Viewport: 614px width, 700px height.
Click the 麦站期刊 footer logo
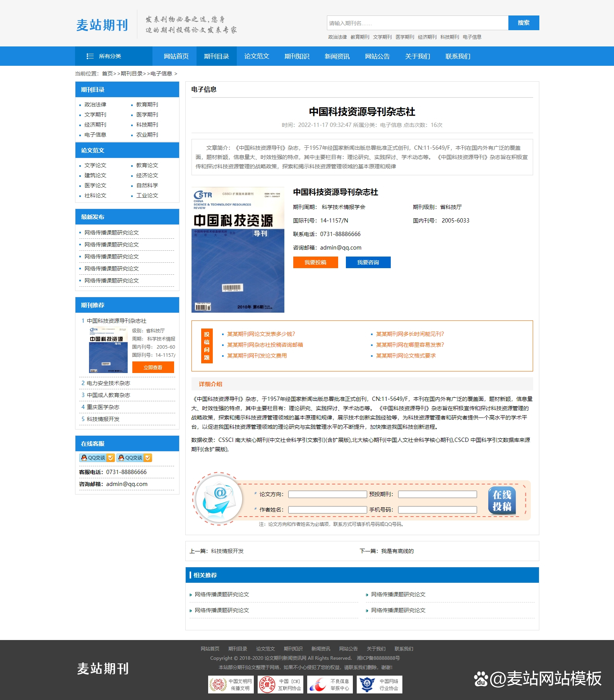pos(103,669)
